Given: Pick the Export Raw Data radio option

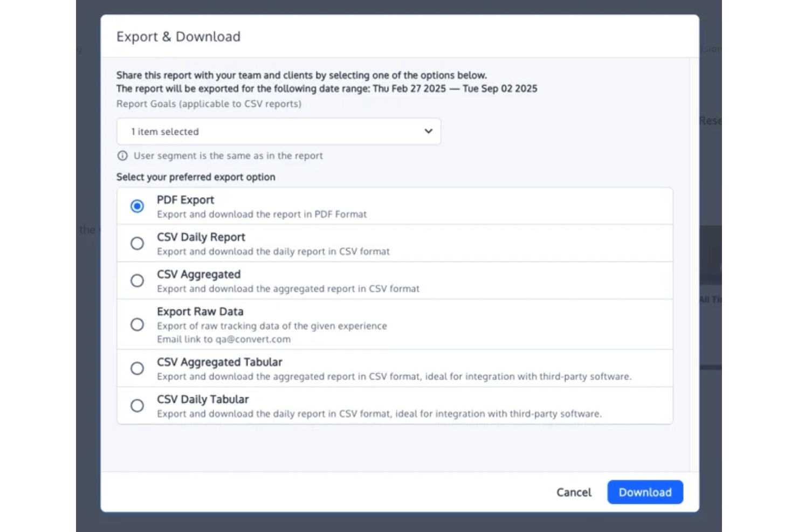Looking at the screenshot, I should [137, 324].
